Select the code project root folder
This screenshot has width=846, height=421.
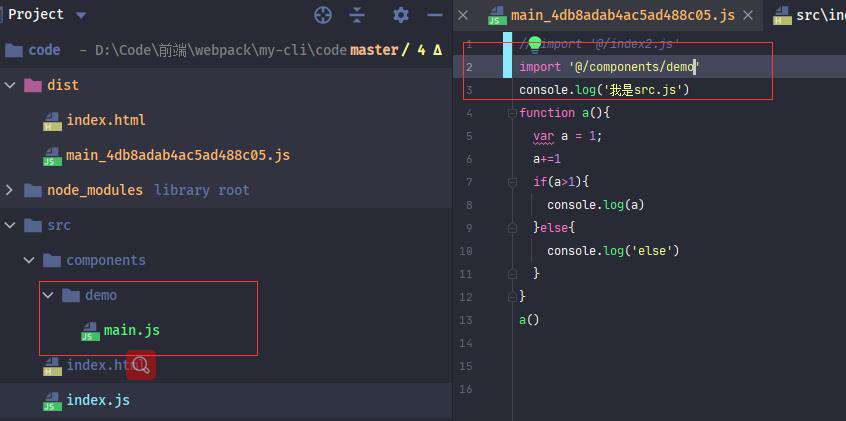44,50
